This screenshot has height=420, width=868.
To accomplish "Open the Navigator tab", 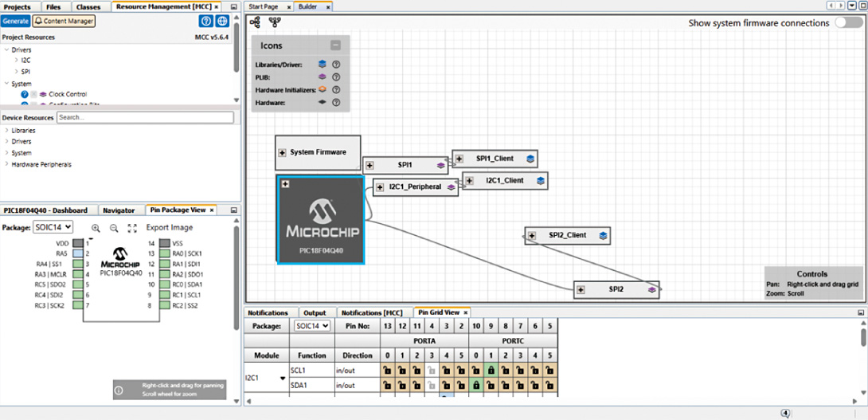I will [119, 210].
